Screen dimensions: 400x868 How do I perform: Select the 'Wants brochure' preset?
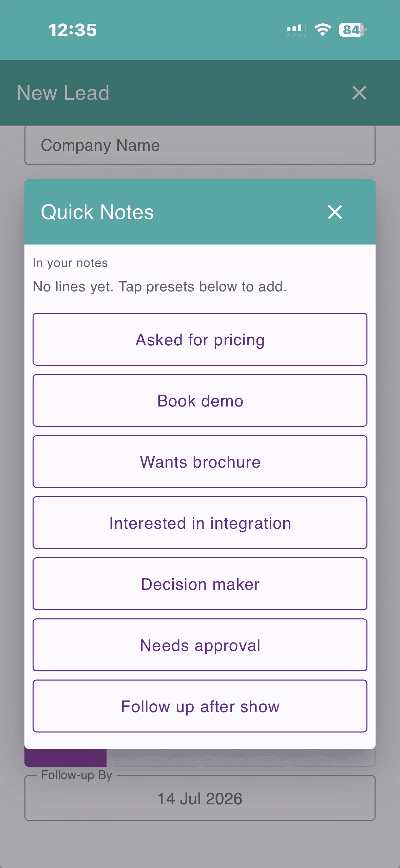click(200, 462)
